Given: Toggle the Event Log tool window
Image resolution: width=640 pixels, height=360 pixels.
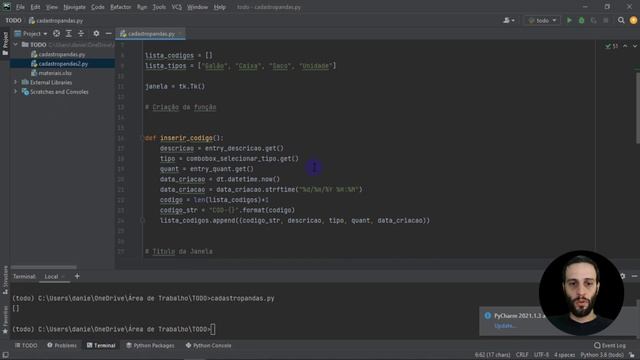Looking at the screenshot, I should [x=610, y=345].
